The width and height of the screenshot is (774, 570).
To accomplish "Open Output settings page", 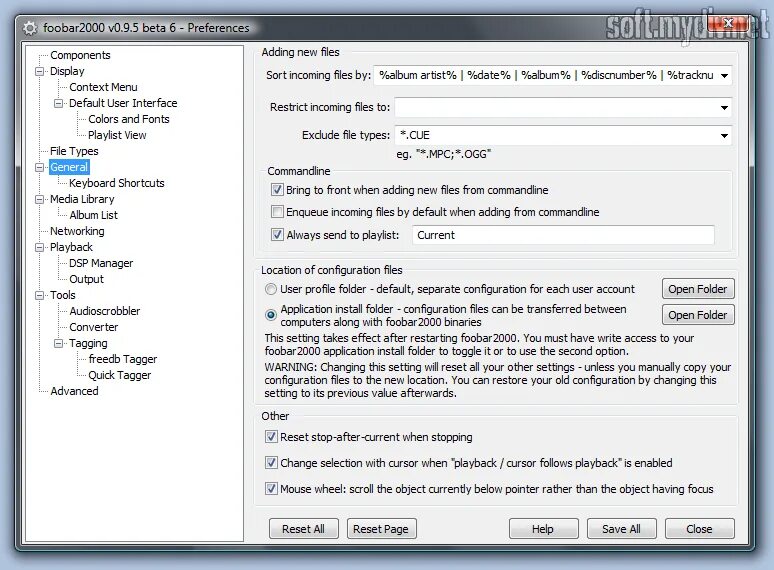I will coord(86,279).
